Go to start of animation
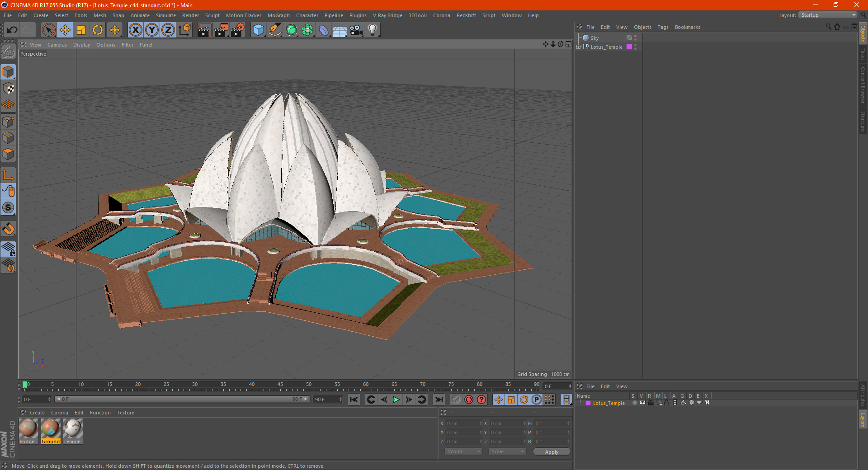This screenshot has width=868, height=470. tap(354, 399)
